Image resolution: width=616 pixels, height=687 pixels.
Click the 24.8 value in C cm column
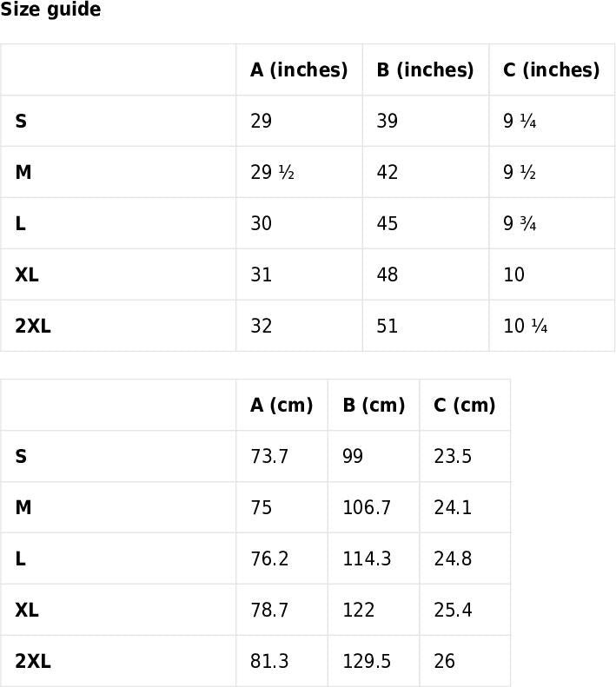453,559
